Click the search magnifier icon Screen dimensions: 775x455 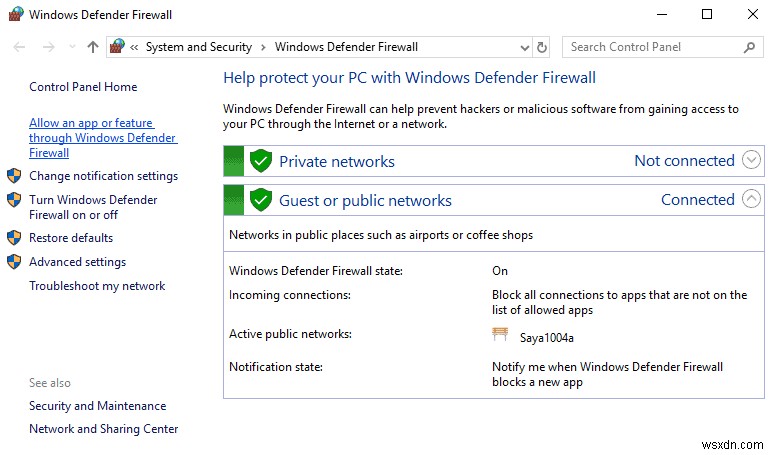coord(749,47)
